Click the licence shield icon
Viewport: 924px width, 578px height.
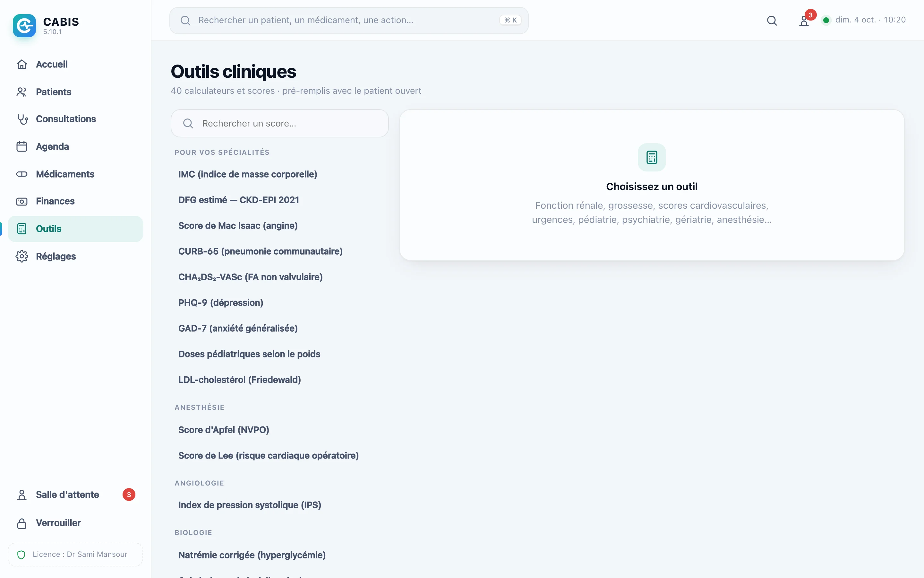(x=21, y=554)
